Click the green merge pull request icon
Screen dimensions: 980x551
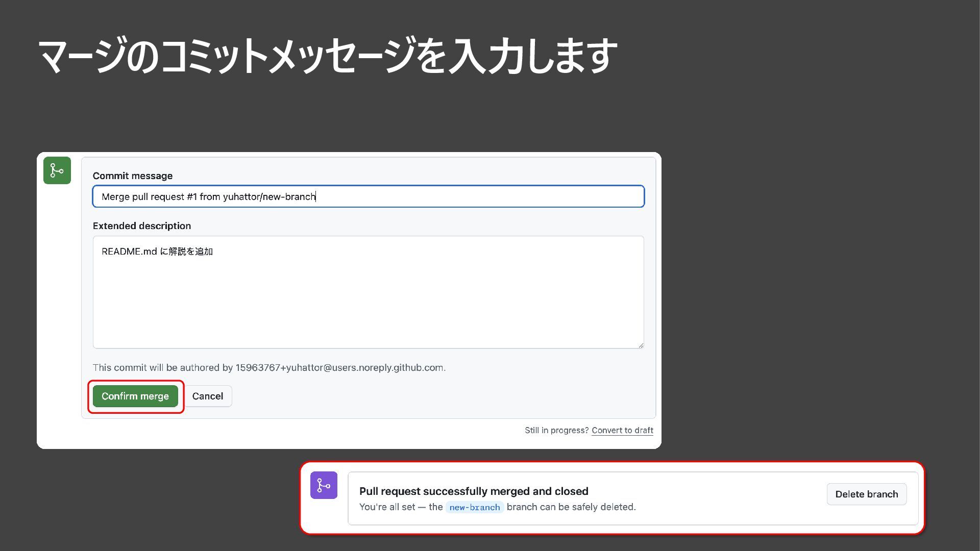[57, 170]
